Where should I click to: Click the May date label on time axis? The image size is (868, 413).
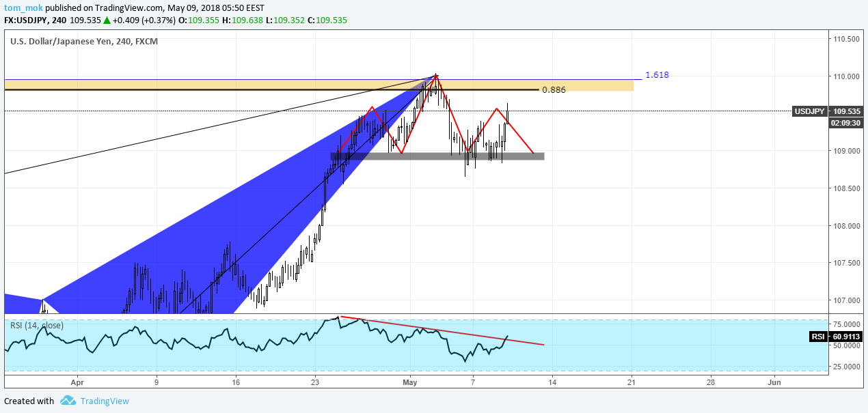coord(409,381)
